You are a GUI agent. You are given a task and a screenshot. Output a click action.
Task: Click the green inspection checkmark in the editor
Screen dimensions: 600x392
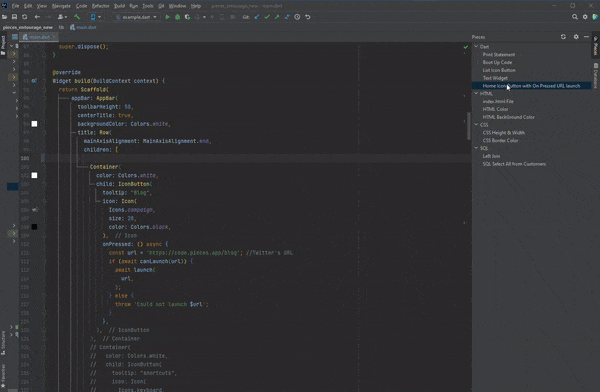pyautogui.click(x=466, y=47)
